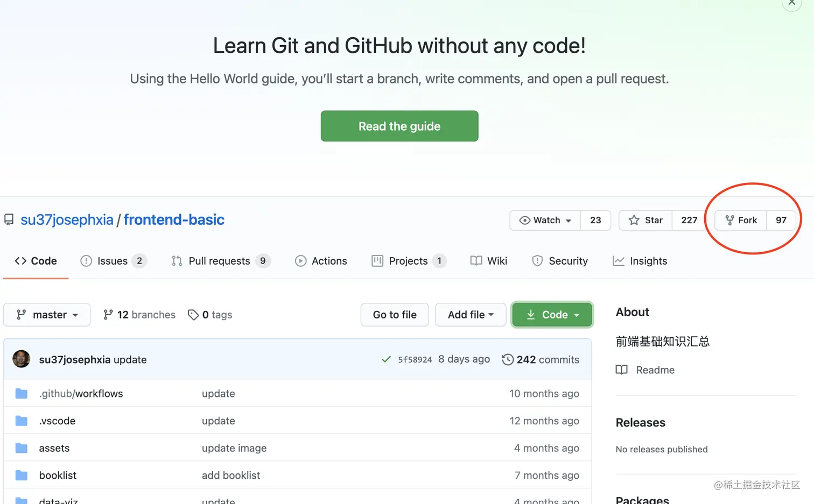Open the Insights tab
The width and height of the screenshot is (814, 504).
click(x=640, y=261)
